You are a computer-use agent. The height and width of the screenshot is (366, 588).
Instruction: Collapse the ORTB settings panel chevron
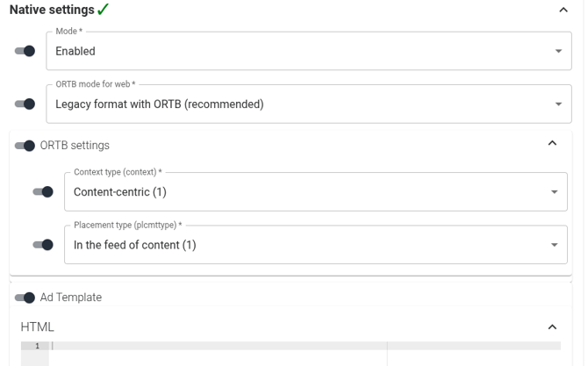point(552,143)
